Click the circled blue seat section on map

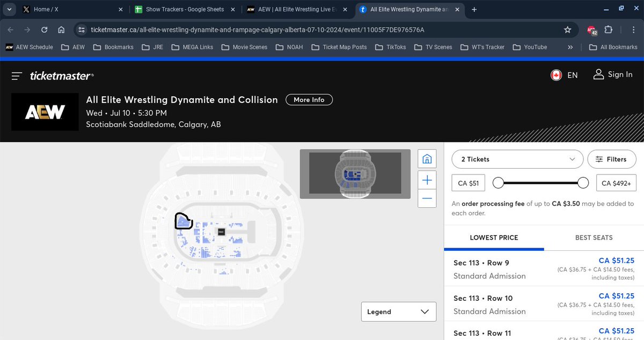[184, 221]
